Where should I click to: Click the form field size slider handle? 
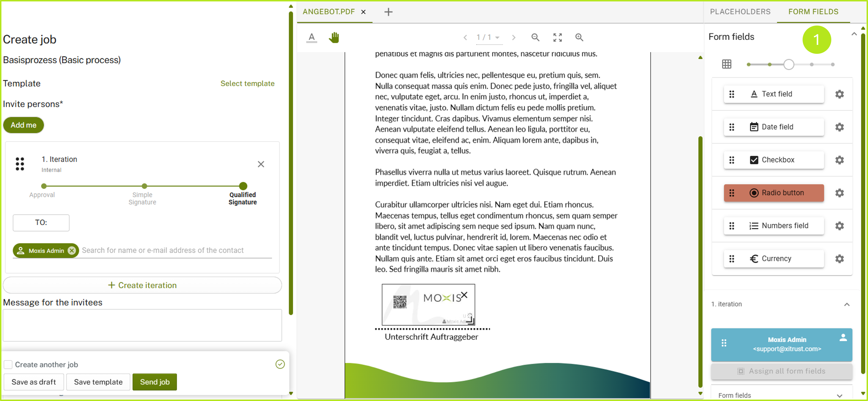click(788, 64)
